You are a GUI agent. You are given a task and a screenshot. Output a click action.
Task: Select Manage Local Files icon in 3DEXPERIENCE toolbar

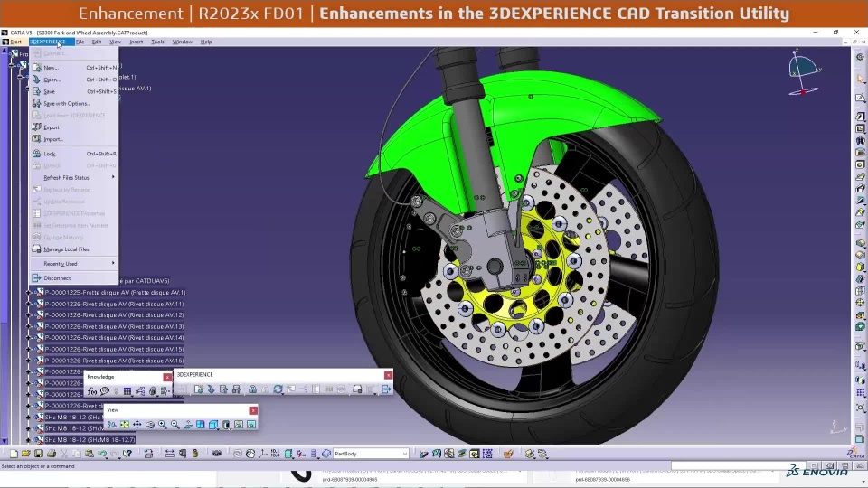tap(357, 389)
